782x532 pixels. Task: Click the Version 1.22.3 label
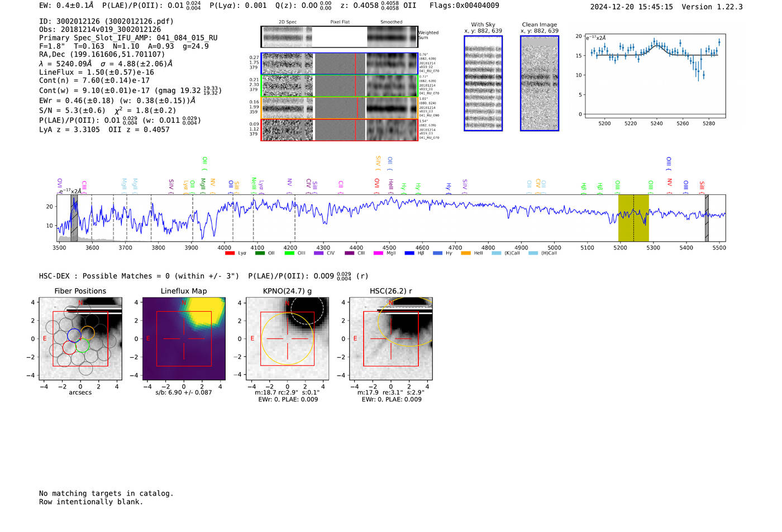713,7
